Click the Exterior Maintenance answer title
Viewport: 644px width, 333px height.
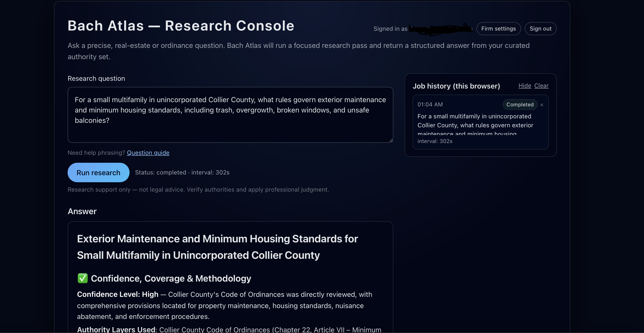click(217, 247)
